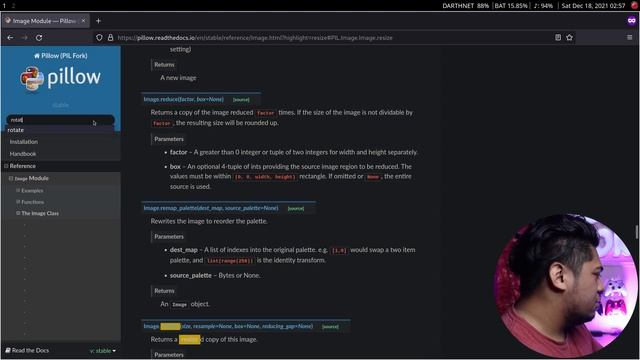Screen dimensions: 640x360
Task: Open a new tab with the plus button
Action: 98,20
